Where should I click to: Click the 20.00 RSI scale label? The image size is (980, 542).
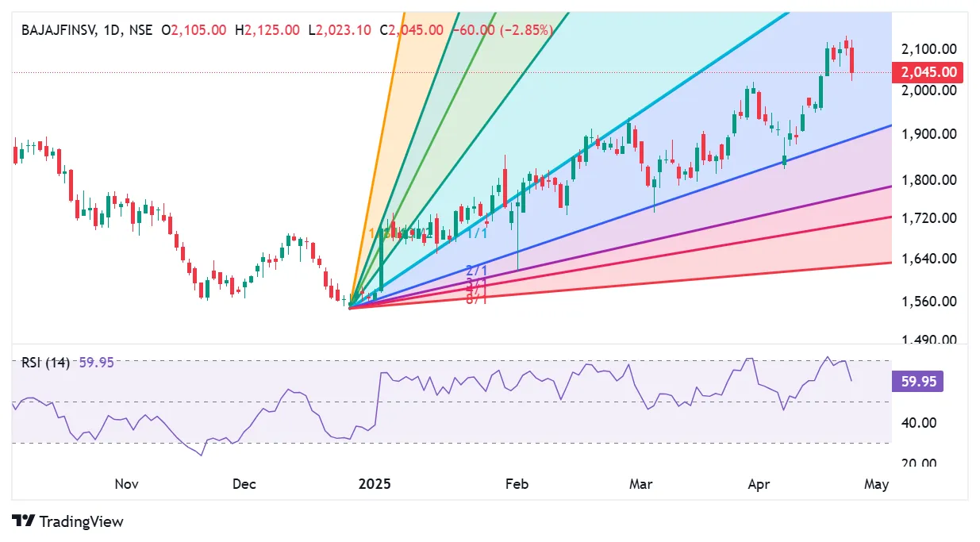pyautogui.click(x=920, y=463)
